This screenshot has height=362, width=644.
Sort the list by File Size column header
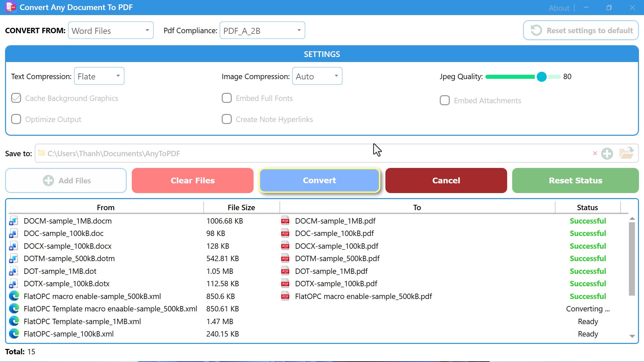pyautogui.click(x=241, y=207)
